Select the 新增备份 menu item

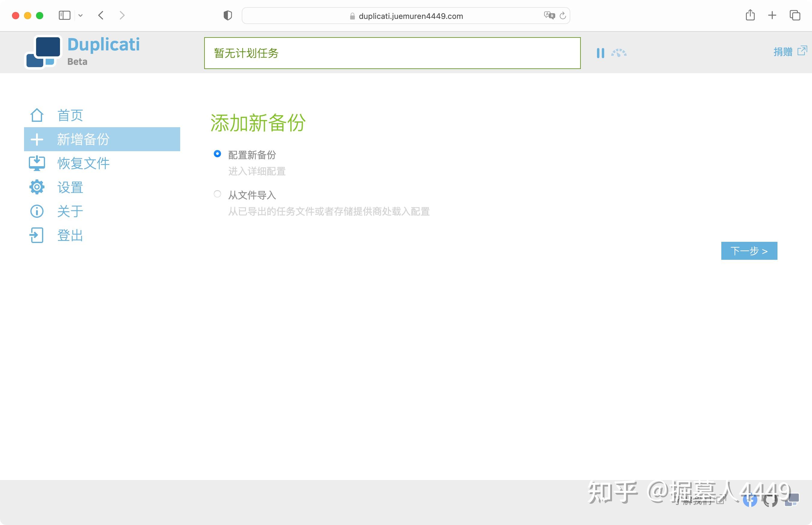(x=102, y=139)
